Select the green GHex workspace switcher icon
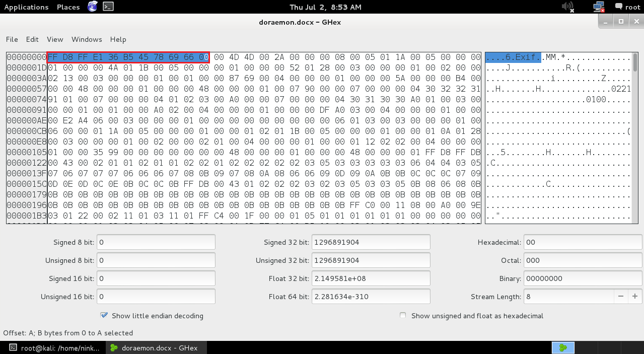This screenshot has height=354, width=644. point(563,347)
